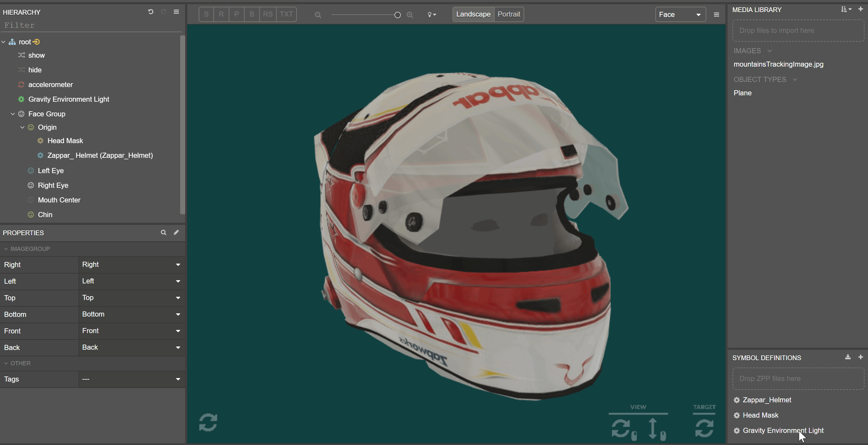Toggle the RS mode button
This screenshot has height=445, width=868.
tap(268, 14)
